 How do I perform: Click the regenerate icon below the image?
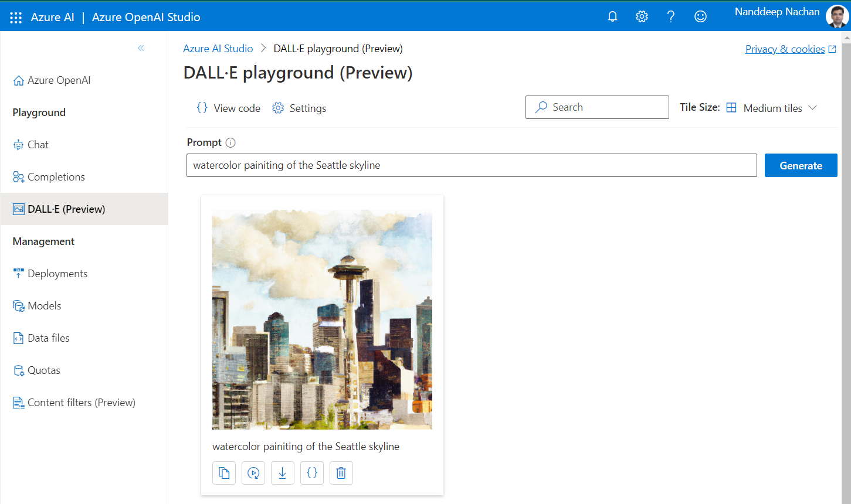pos(253,473)
